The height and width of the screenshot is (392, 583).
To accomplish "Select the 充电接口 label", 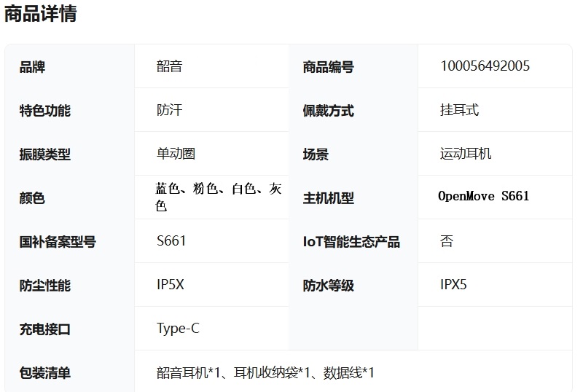I will pyautogui.click(x=45, y=329).
